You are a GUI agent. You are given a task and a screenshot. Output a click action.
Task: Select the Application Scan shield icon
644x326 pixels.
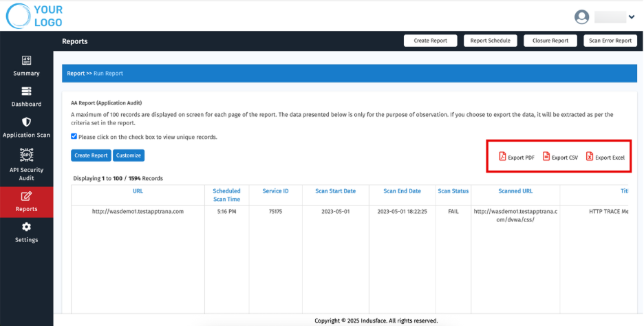[x=26, y=122]
